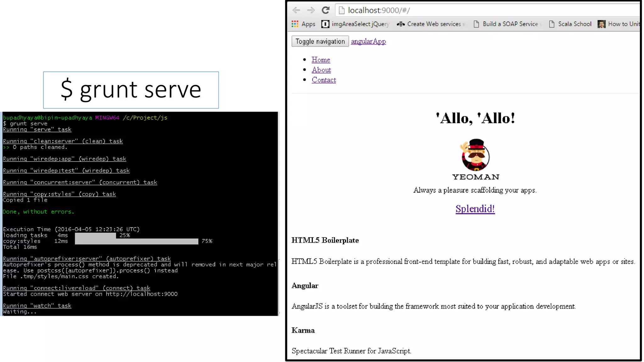Click 'File .tmp/styles/main.css created.' line

(x=61, y=277)
